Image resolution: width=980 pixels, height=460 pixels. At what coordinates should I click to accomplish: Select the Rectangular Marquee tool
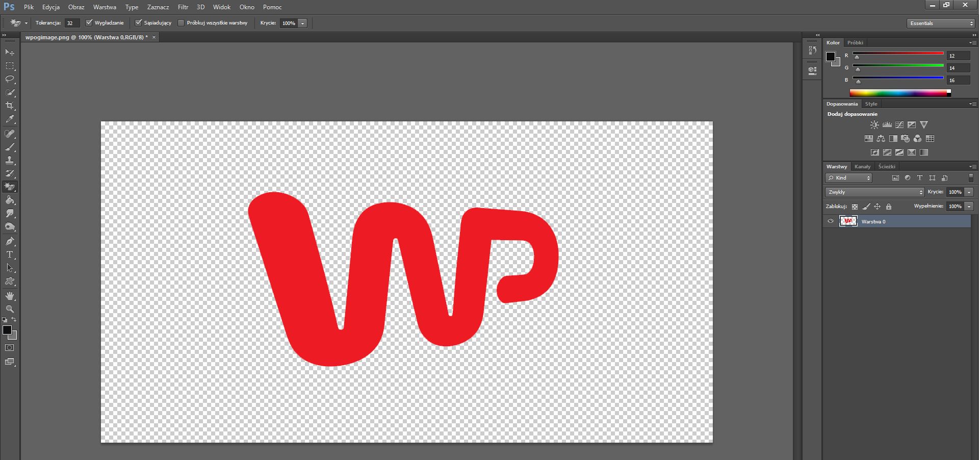pyautogui.click(x=10, y=66)
